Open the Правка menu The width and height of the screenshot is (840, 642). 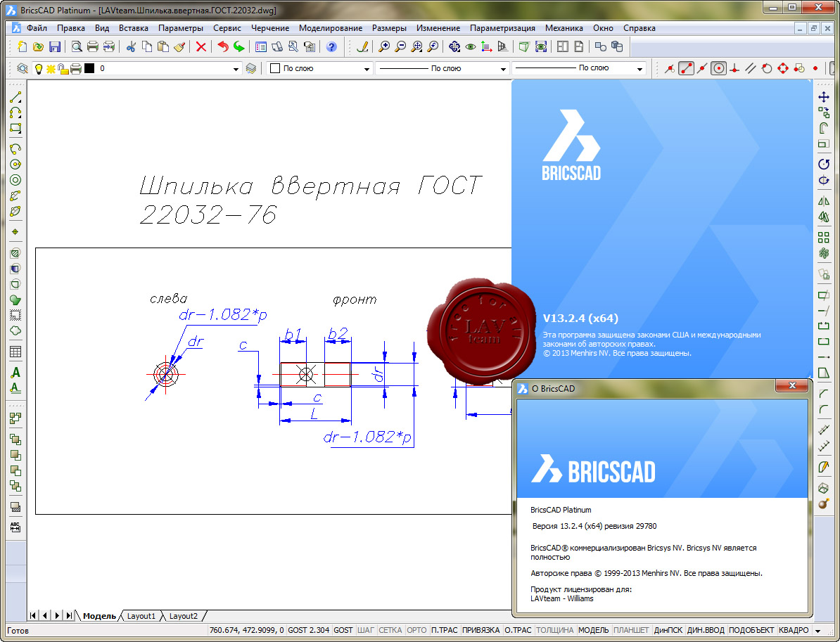pos(71,28)
